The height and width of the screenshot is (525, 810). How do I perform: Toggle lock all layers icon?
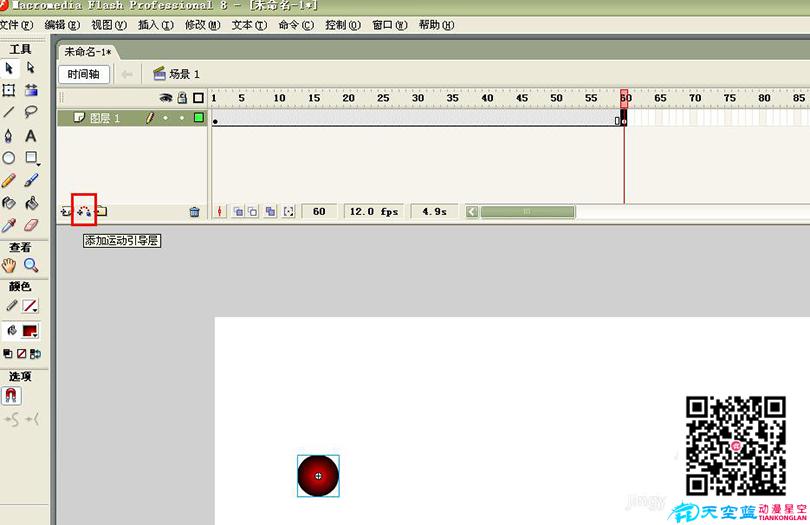182,98
